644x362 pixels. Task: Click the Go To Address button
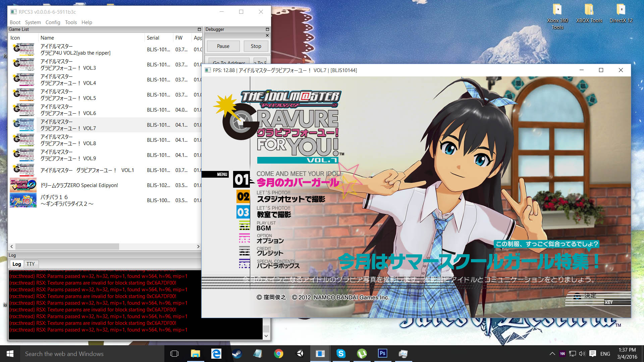point(229,62)
